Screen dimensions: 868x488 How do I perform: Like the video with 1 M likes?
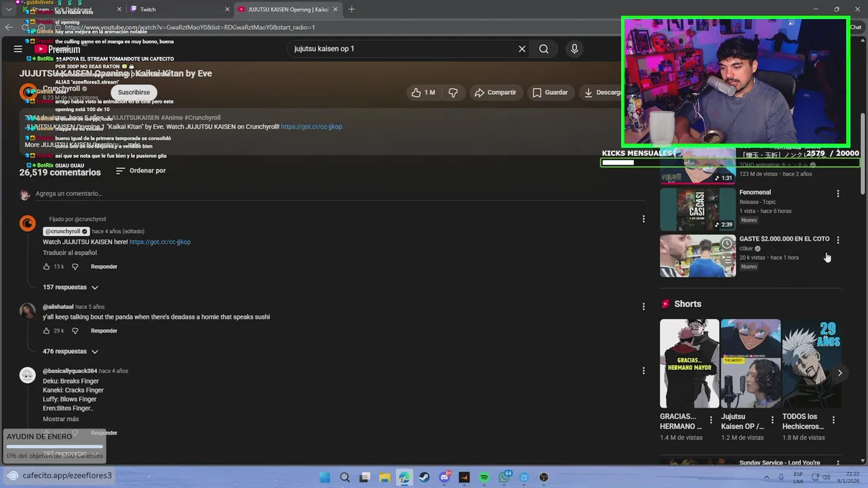[424, 92]
